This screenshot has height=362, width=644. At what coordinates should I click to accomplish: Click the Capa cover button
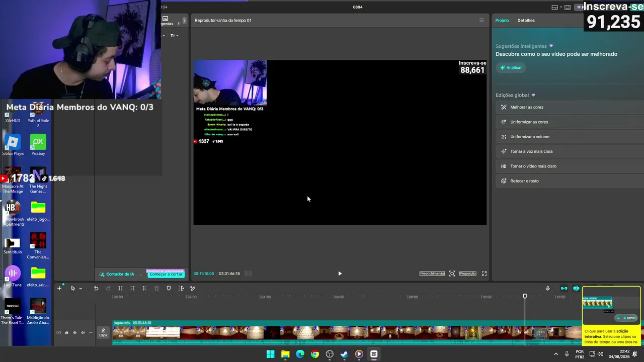tap(103, 332)
